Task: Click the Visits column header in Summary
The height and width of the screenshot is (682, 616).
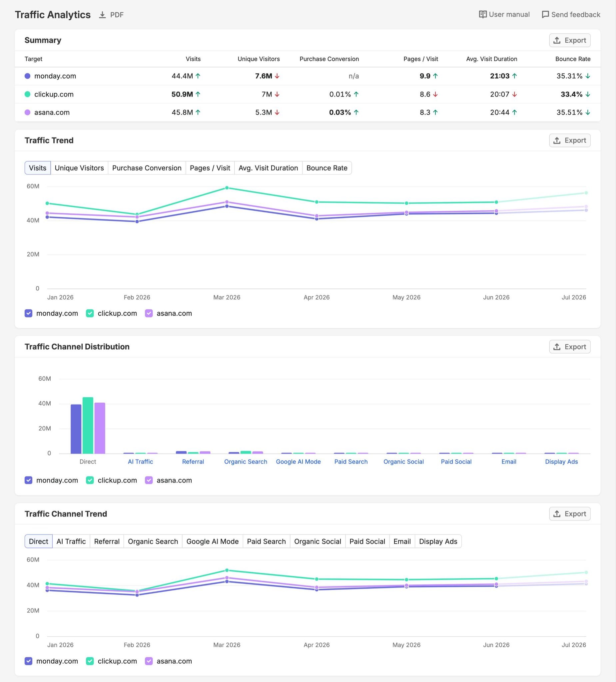Action: [193, 59]
